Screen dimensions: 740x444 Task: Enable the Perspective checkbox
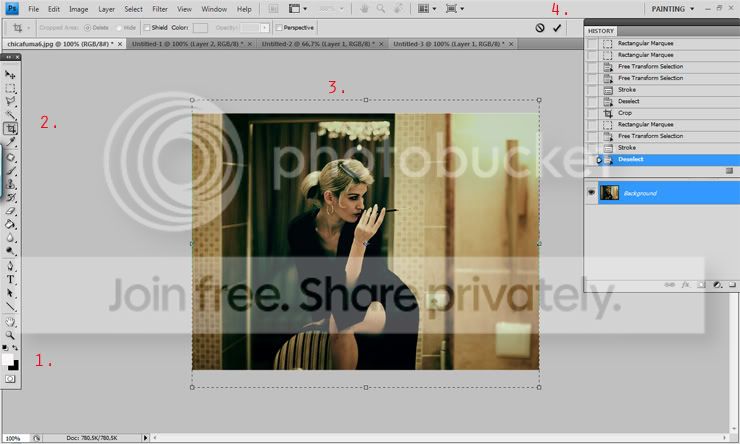click(x=278, y=28)
